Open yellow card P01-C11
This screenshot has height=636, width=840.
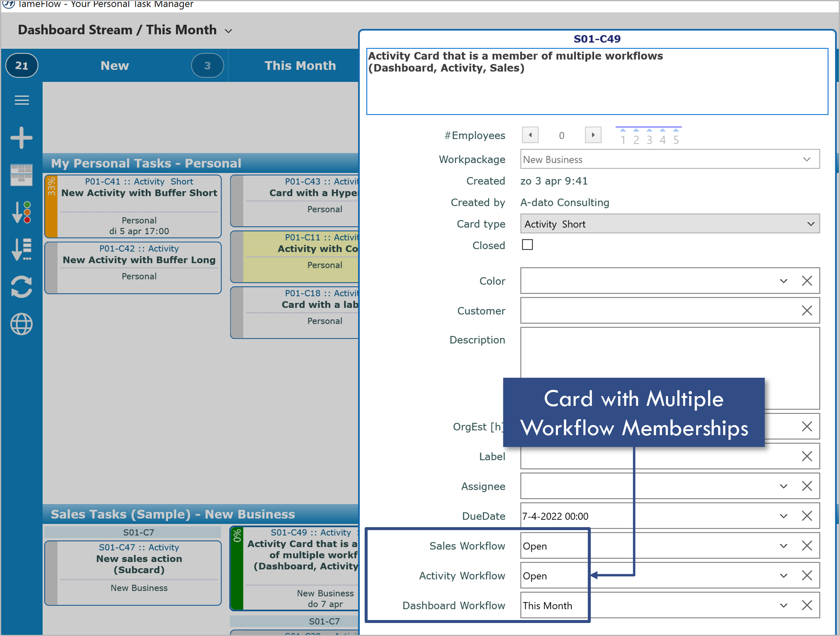295,256
